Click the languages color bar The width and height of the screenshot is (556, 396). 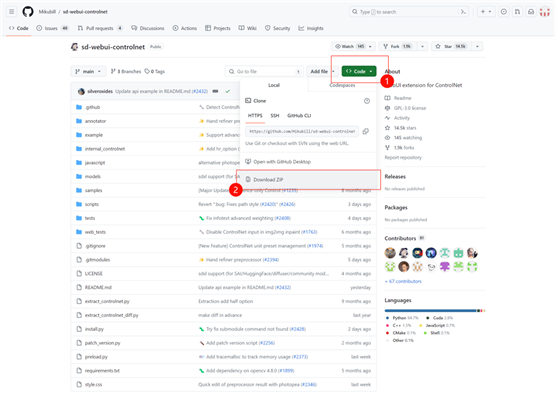[435, 311]
